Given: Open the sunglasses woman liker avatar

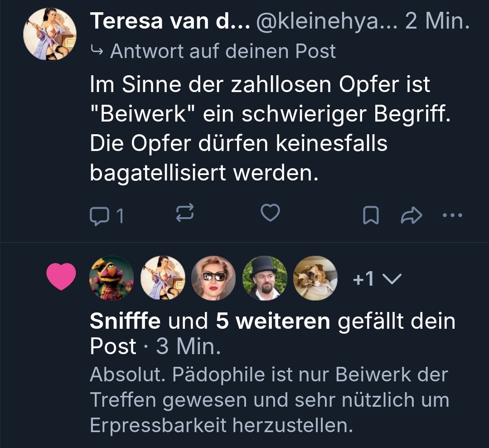Looking at the screenshot, I should [x=213, y=278].
